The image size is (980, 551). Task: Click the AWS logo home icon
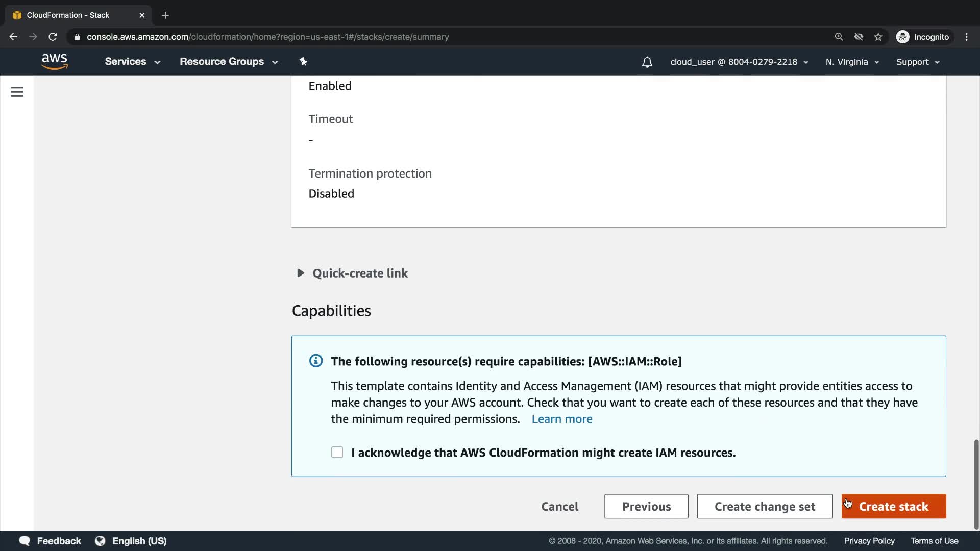click(x=55, y=61)
